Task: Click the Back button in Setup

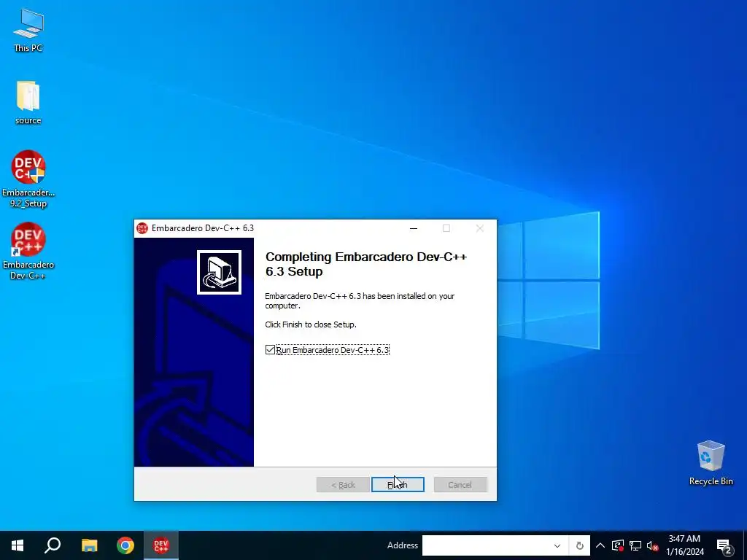Action: [343, 484]
